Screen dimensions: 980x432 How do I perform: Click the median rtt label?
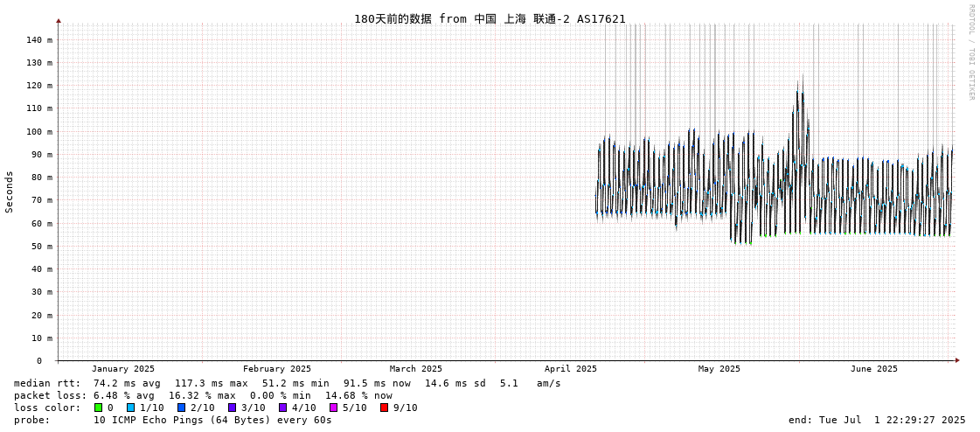click(47, 383)
